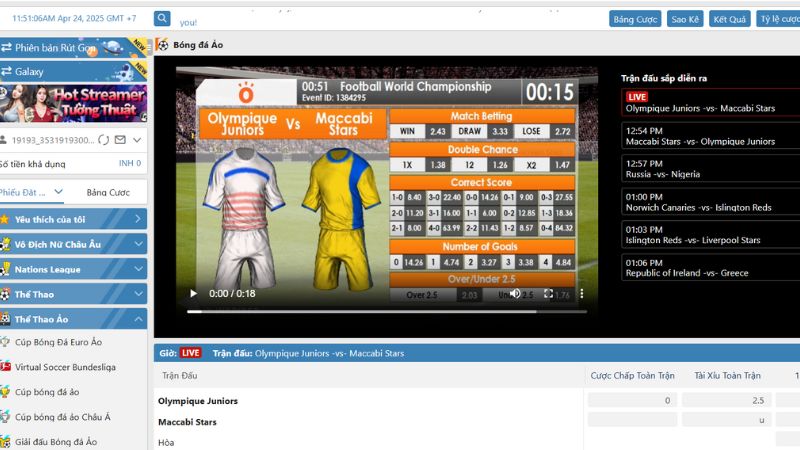Expand the Thể Thao section
This screenshot has height=450, width=800.
click(x=73, y=294)
